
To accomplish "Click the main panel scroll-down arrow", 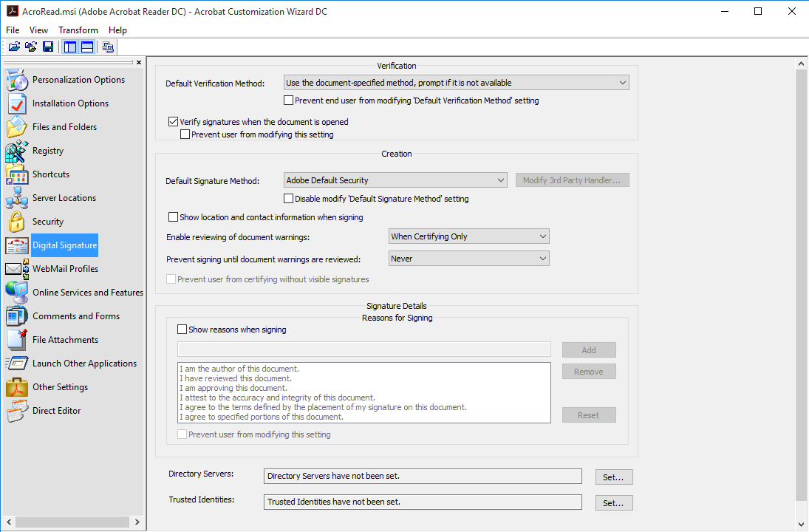I will 801,525.
